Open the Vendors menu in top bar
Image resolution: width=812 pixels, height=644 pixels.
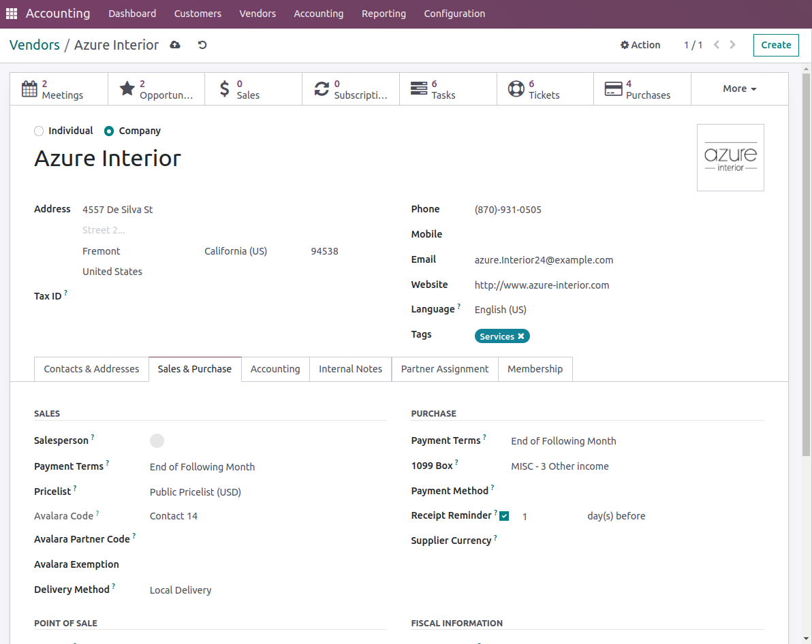[x=257, y=14]
